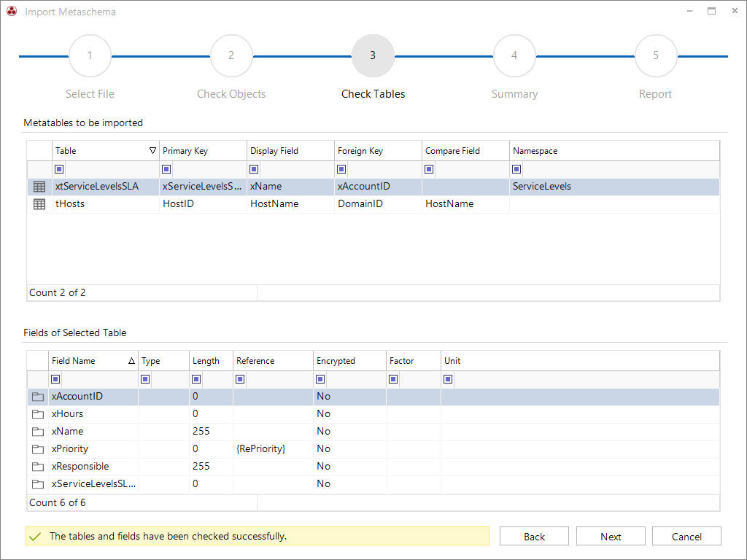The width and height of the screenshot is (747, 560).
Task: Select the xtServiceLevelsSLA table name cell
Action: [x=105, y=187]
